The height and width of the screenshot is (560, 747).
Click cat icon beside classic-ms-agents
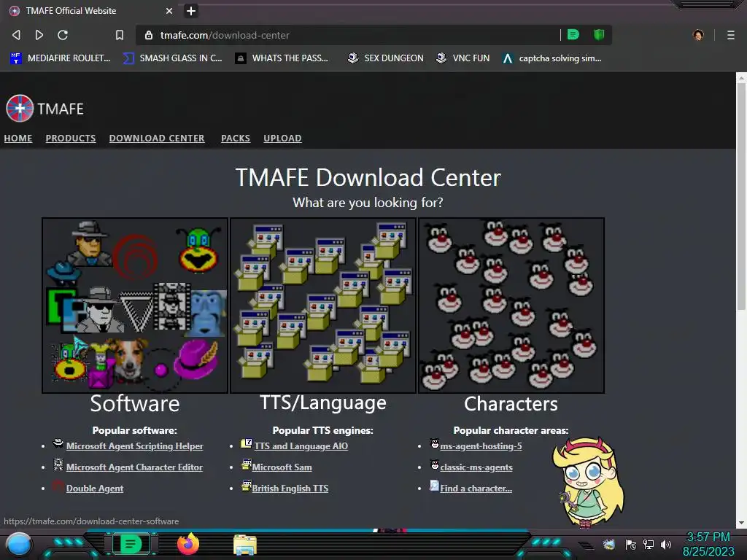[x=435, y=464]
